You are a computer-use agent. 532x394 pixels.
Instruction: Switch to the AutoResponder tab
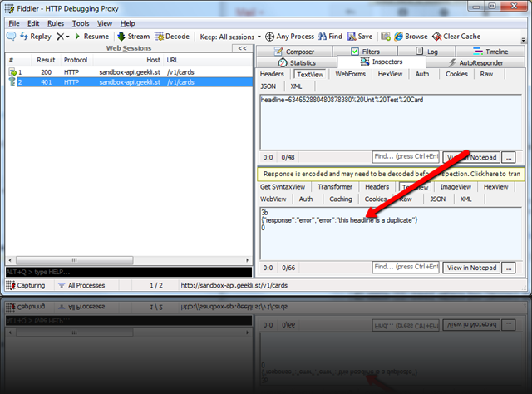475,63
